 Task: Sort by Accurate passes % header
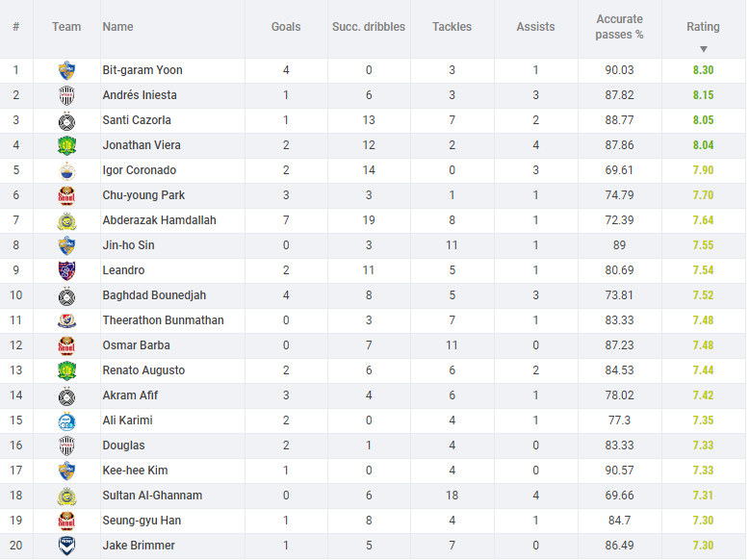[619, 27]
